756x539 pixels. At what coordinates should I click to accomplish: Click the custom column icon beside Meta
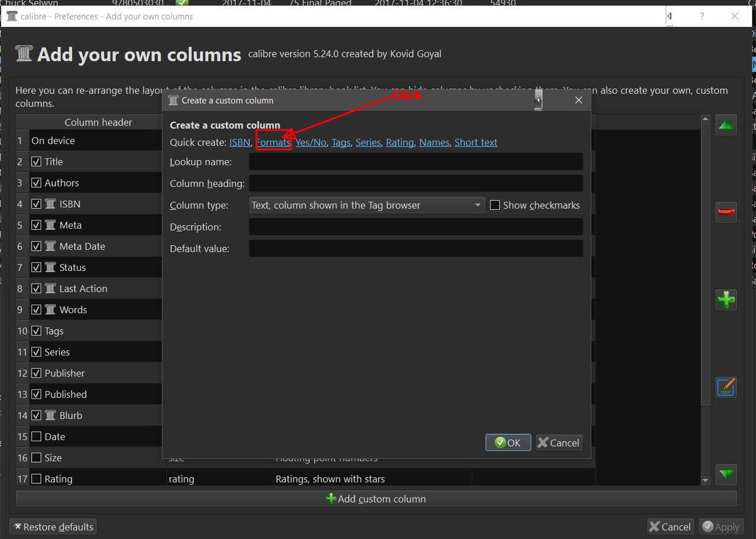tap(50, 225)
